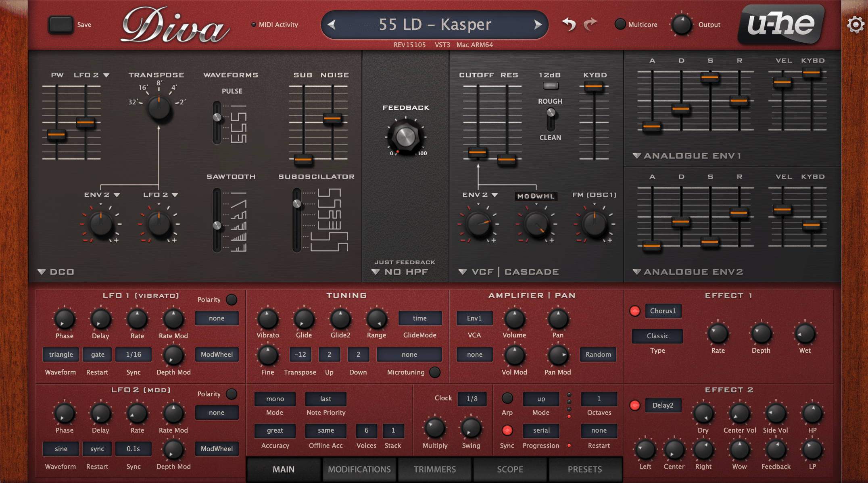Image resolution: width=868 pixels, height=483 pixels.
Task: Toggle LFO 1 Polarity
Action: [232, 300]
